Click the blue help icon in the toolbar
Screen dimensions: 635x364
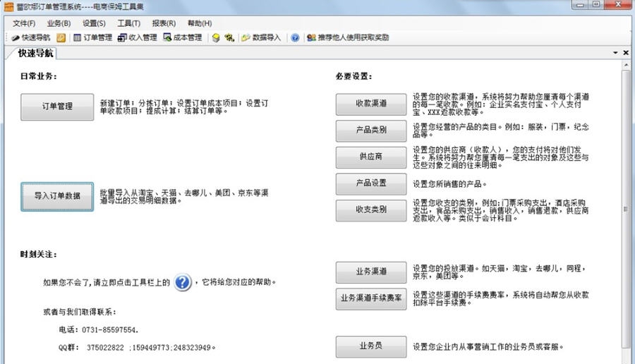pyautogui.click(x=295, y=37)
